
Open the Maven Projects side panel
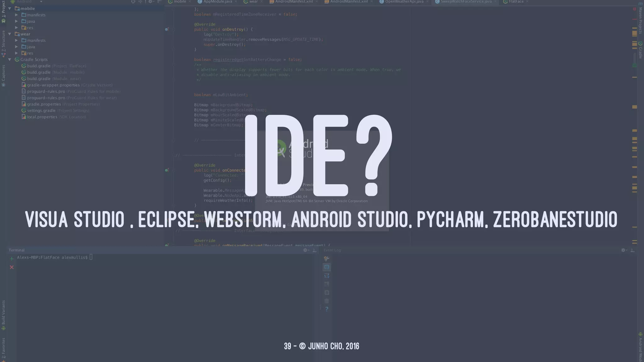click(641, 18)
